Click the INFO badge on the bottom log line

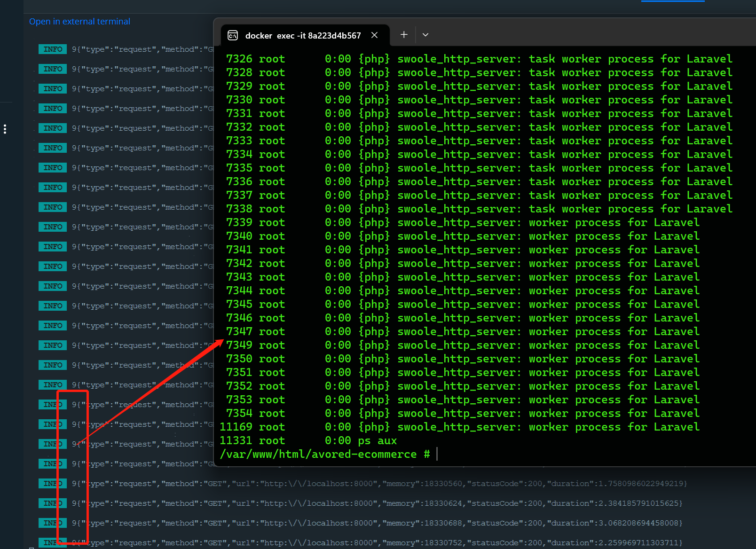point(52,542)
